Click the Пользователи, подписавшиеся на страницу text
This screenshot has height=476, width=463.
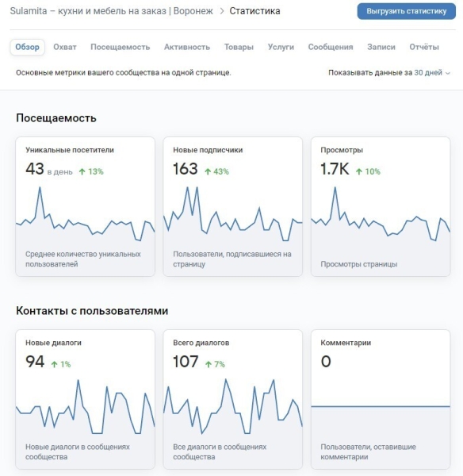click(232, 259)
